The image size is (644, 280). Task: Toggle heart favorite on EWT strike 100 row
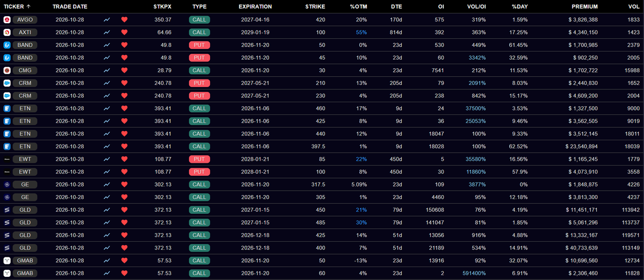[125, 172]
